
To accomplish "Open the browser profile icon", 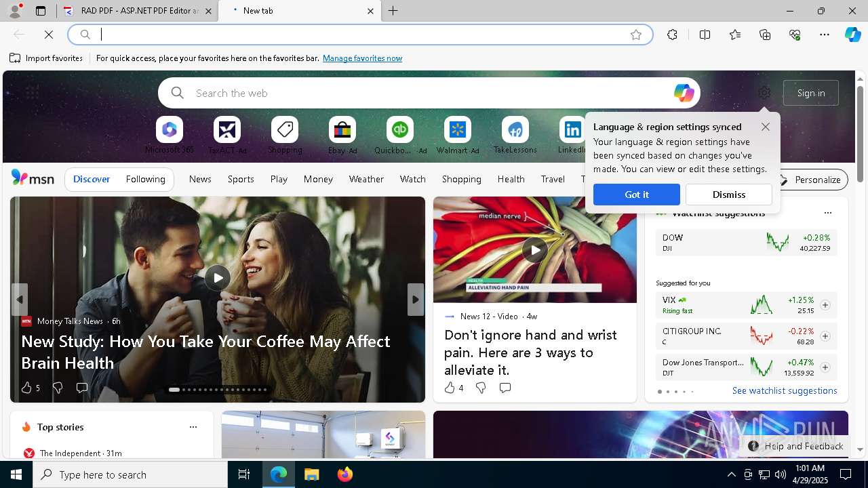I will click(x=14, y=11).
